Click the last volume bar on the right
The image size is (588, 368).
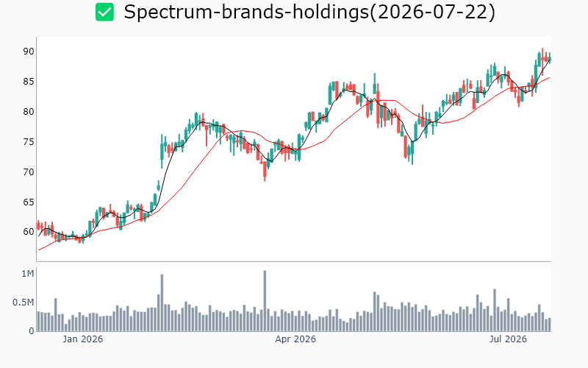click(x=550, y=325)
